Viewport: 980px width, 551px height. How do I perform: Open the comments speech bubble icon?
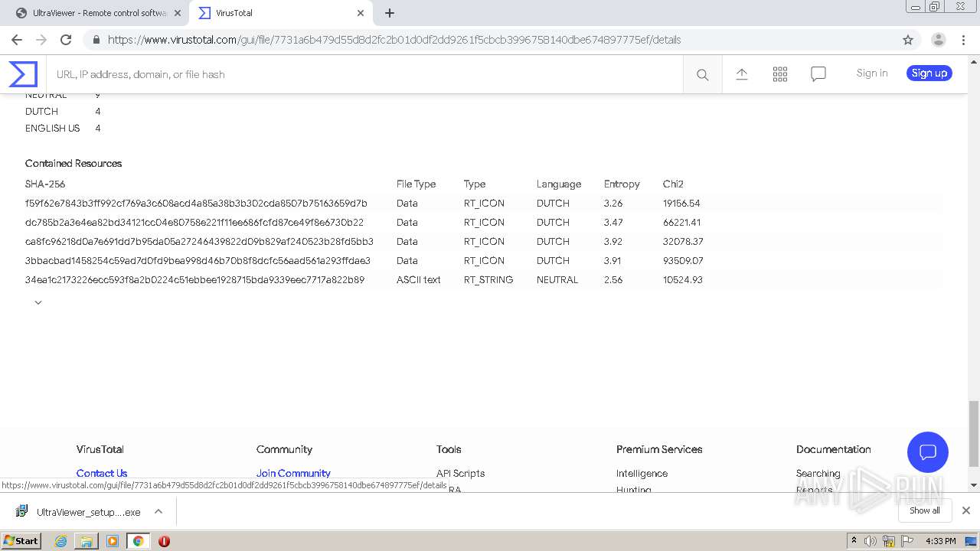pos(818,73)
